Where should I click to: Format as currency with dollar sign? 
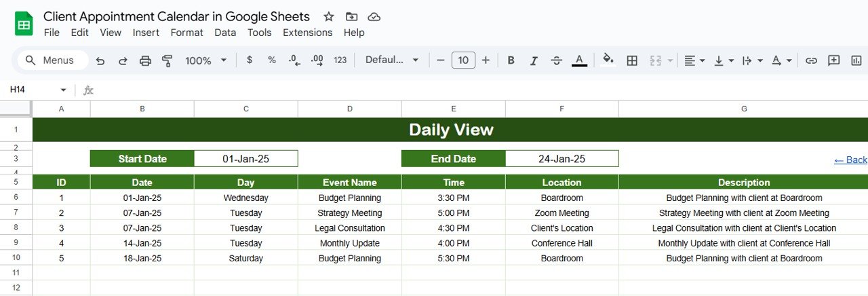point(250,60)
